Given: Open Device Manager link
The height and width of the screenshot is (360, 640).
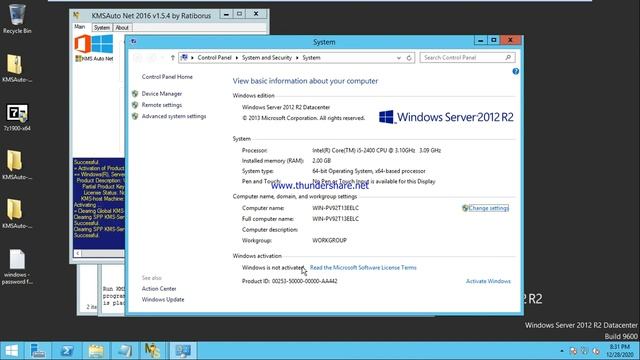Looking at the screenshot, I should [162, 93].
